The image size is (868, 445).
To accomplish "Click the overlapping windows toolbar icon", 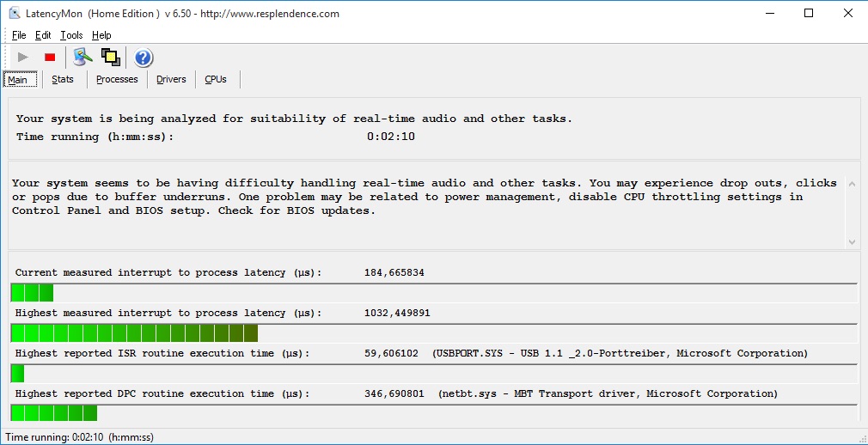I will (111, 57).
